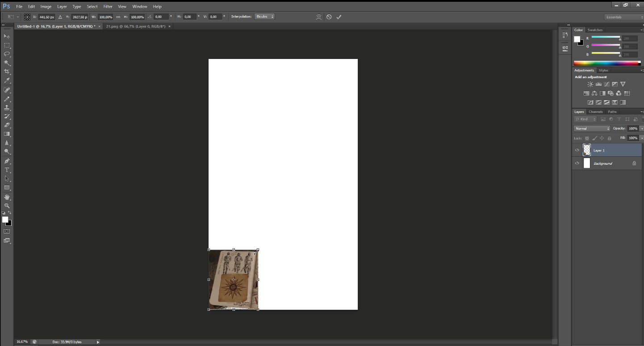Screen dimensions: 644x346
Task: Open the Essentials workspace dropdown
Action: coord(624,17)
